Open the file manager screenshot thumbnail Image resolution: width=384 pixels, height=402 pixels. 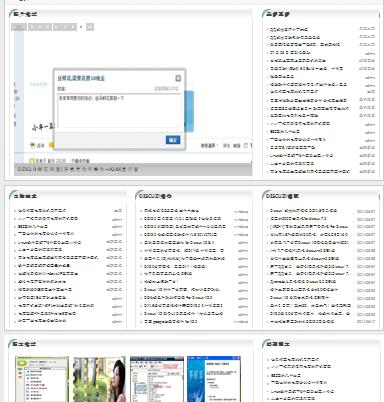coord(157,379)
